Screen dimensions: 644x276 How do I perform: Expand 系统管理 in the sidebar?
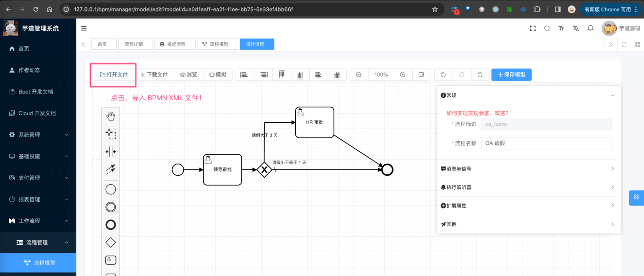[38, 135]
